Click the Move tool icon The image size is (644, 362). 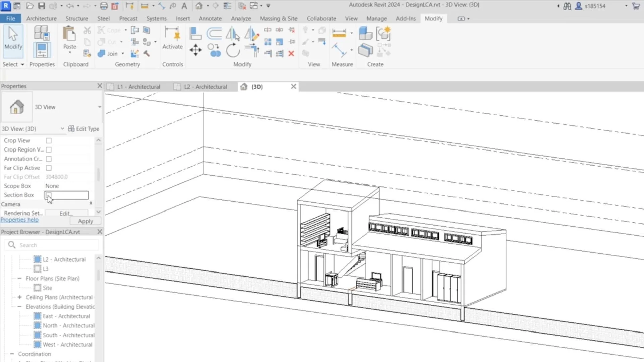tap(195, 50)
